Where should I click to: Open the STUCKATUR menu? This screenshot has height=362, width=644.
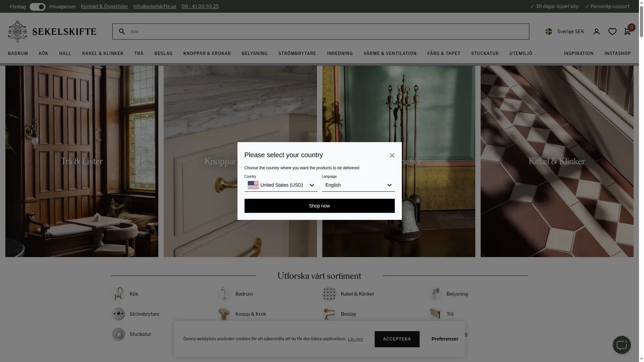click(485, 54)
